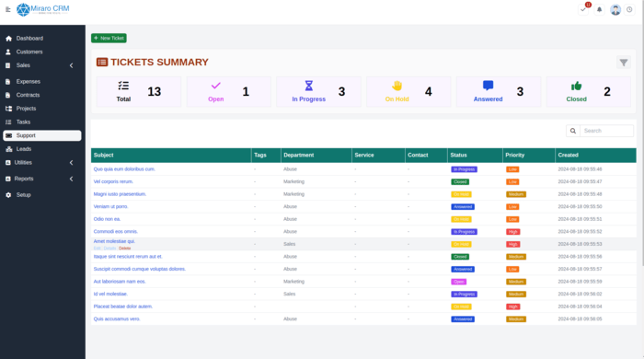The height and width of the screenshot is (359, 644).
Task: Click High priority badge for 'Commodi eos omnis.'
Action: (x=513, y=232)
